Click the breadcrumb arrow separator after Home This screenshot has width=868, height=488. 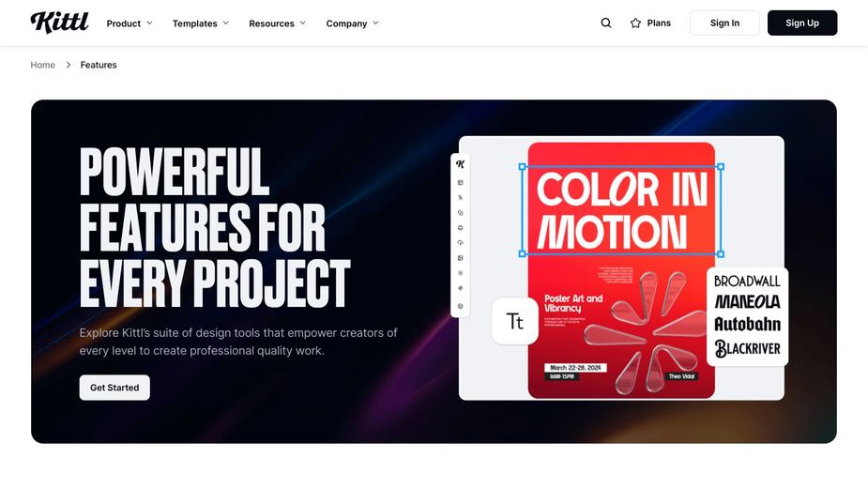click(68, 65)
